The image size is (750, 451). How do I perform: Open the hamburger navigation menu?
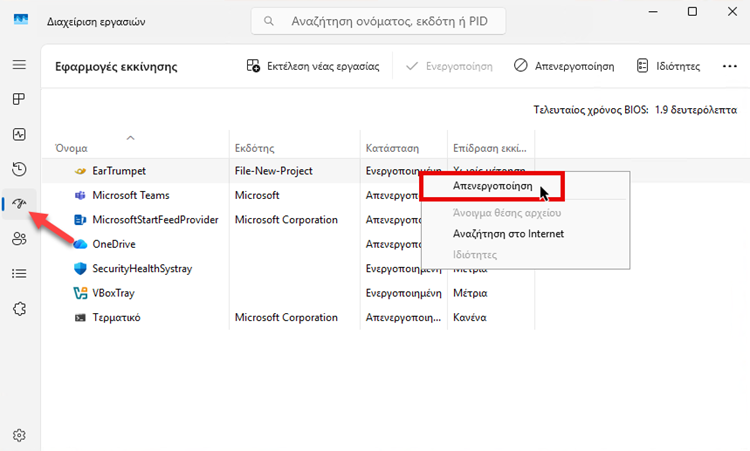(19, 65)
